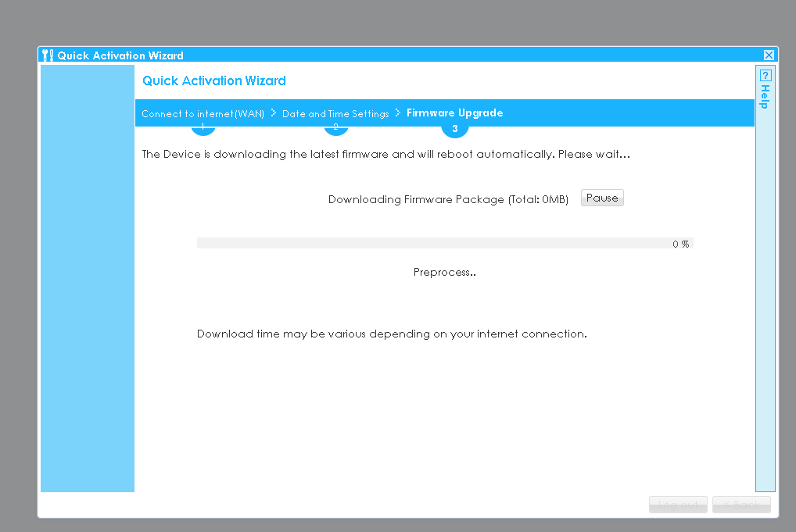Select Date and Time Settings step

click(335, 114)
